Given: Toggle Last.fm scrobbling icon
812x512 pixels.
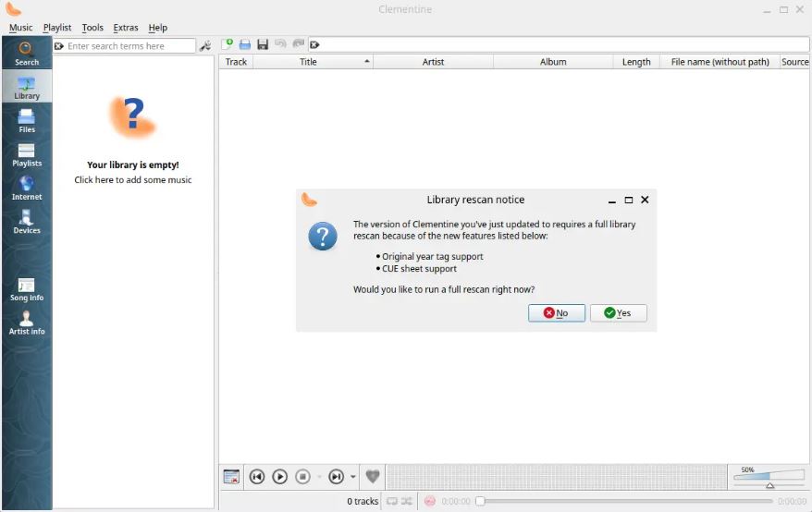Looking at the screenshot, I should coord(429,501).
